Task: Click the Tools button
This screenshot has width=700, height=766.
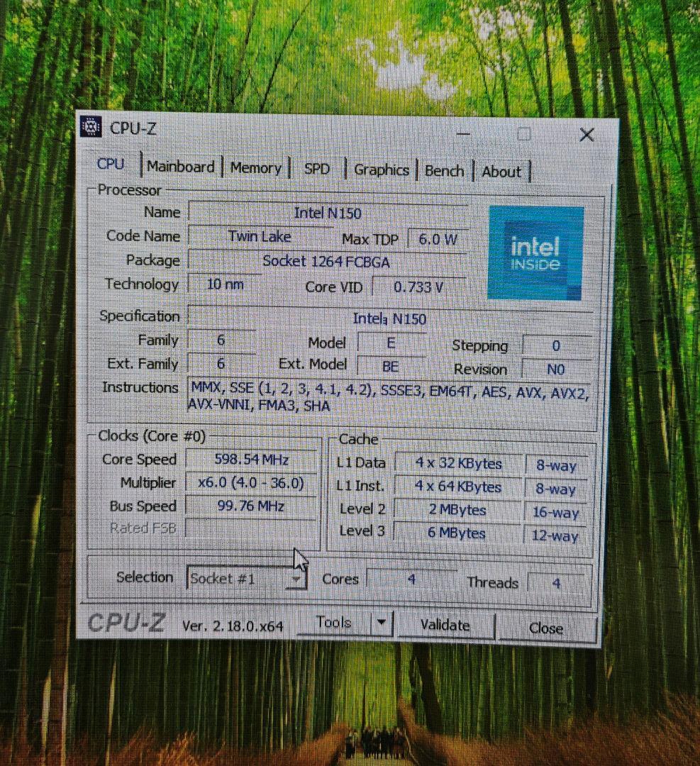Action: [334, 623]
